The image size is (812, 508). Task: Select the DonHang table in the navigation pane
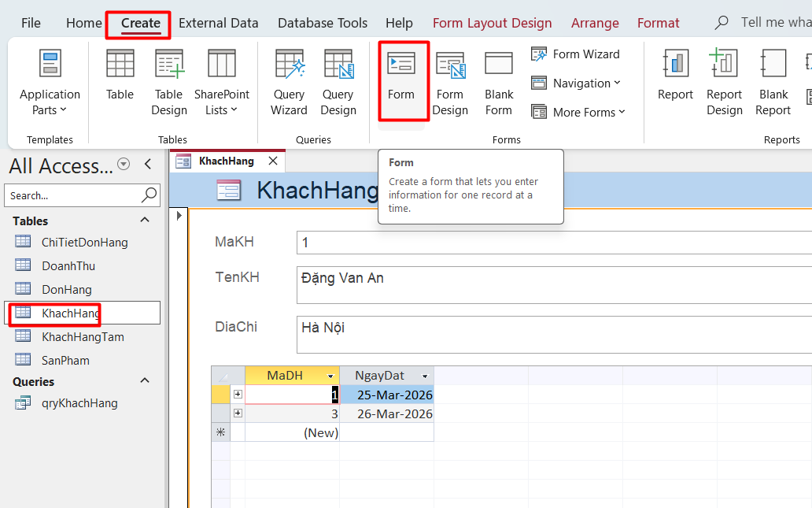(x=67, y=290)
